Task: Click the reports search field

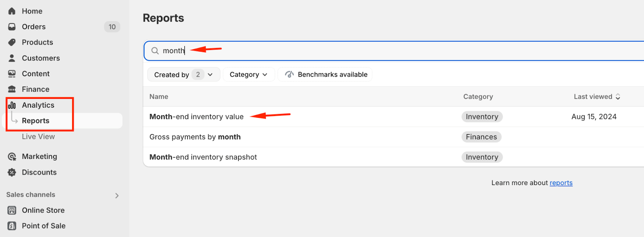Action: click(362, 51)
